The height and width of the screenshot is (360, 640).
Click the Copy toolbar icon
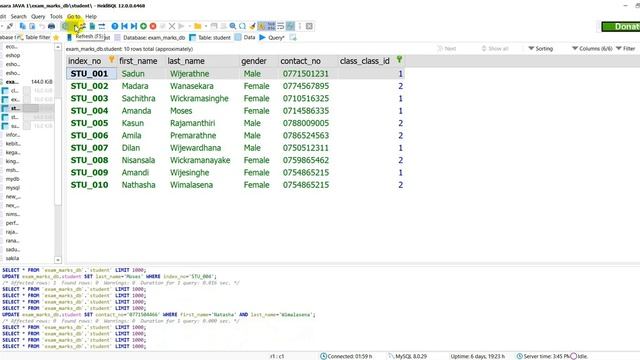(x=22, y=26)
